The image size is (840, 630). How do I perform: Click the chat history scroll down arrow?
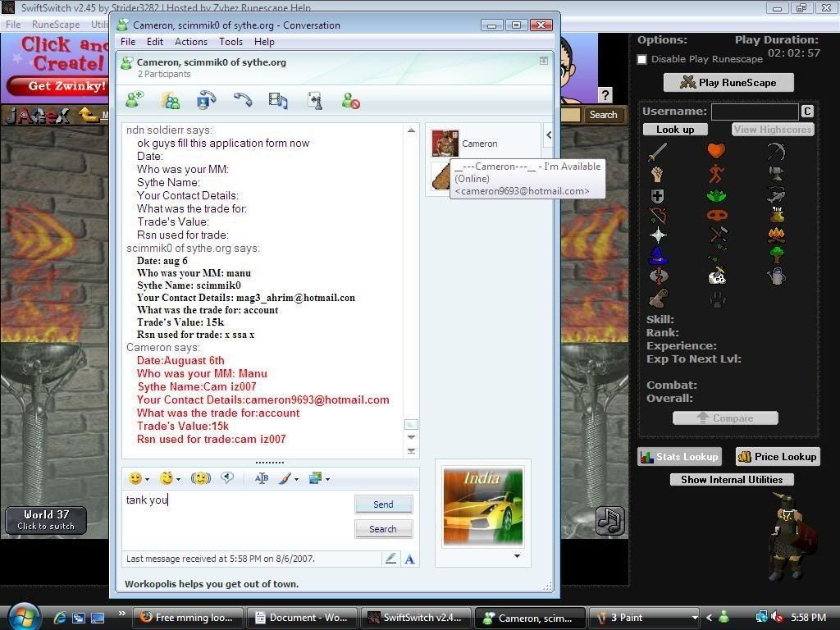point(411,437)
